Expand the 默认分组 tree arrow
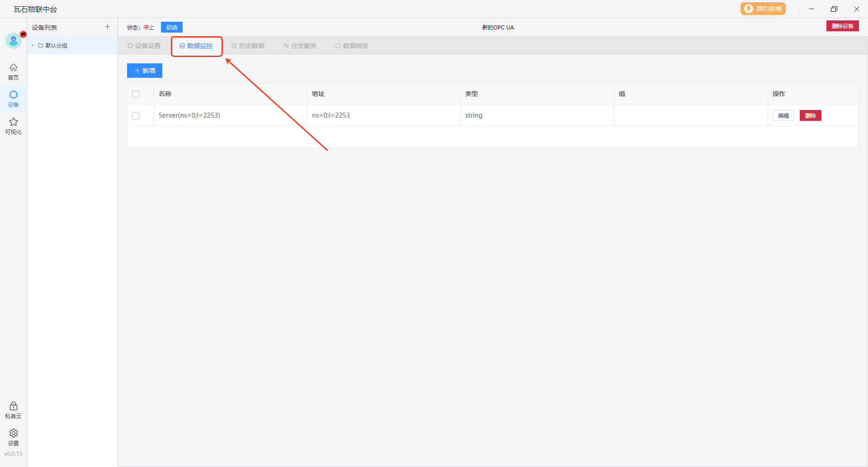 click(33, 46)
